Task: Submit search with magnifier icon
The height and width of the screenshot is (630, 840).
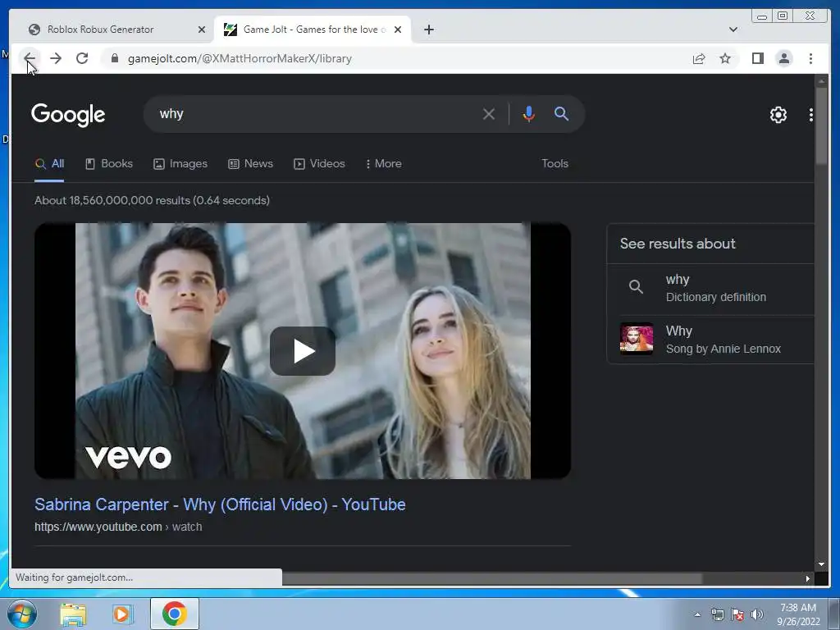Action: pos(561,113)
